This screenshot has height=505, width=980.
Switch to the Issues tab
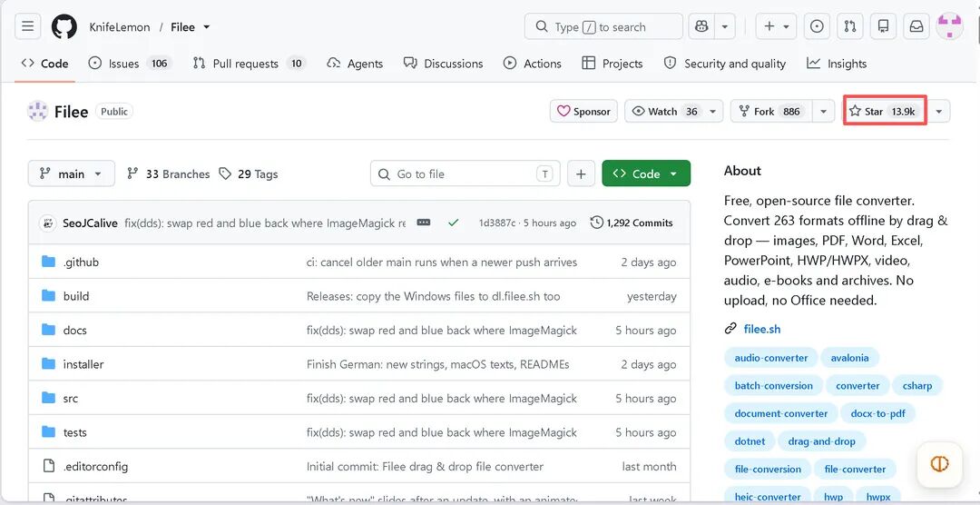click(130, 64)
